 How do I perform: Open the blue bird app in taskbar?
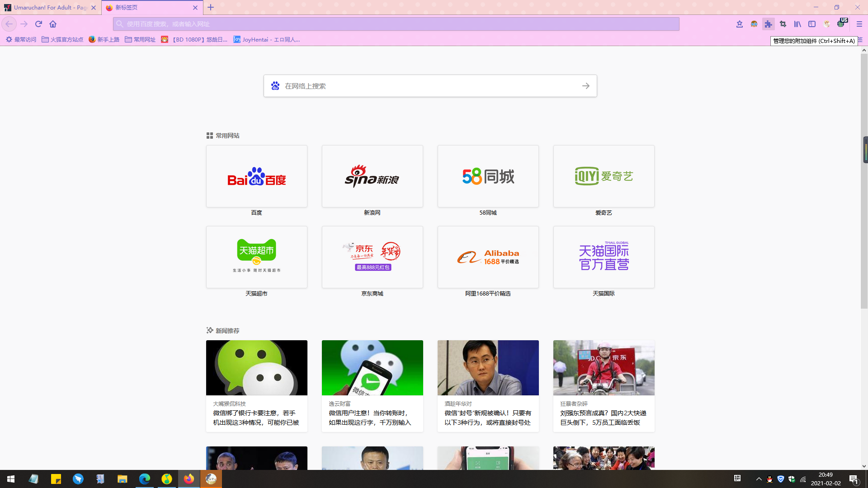pos(78,479)
